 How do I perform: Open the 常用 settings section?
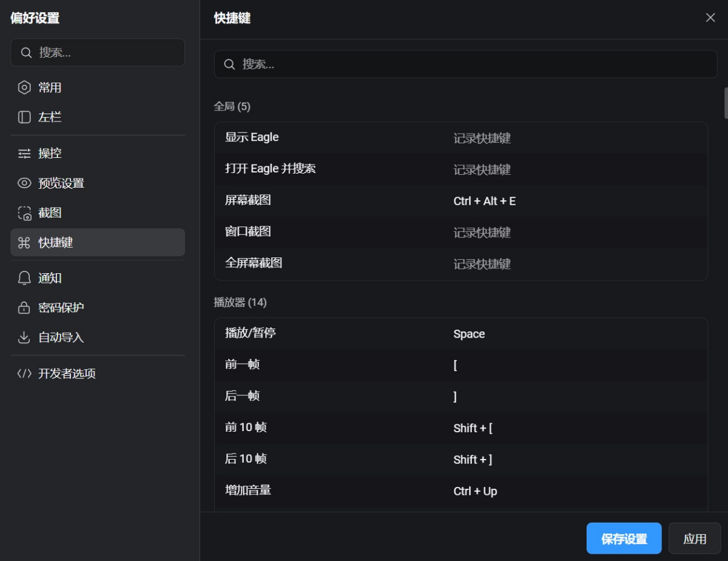click(x=50, y=87)
